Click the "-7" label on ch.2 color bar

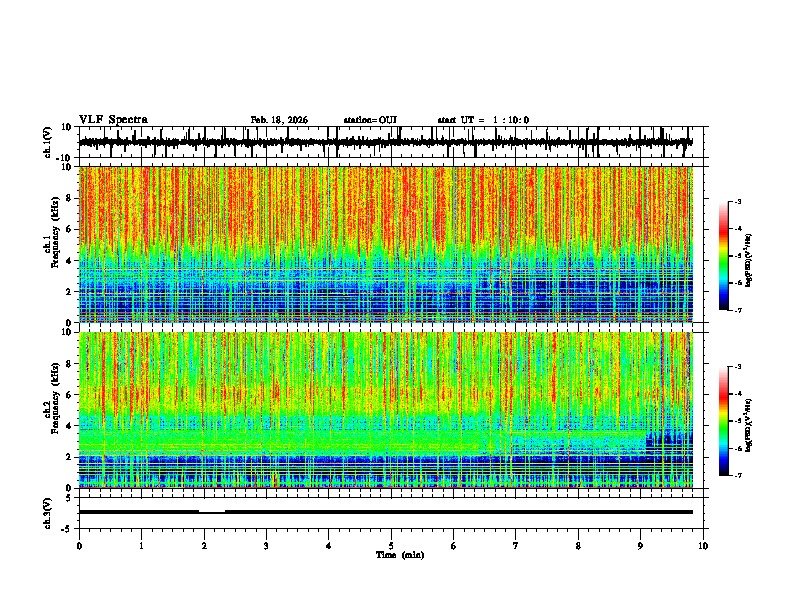(x=737, y=476)
